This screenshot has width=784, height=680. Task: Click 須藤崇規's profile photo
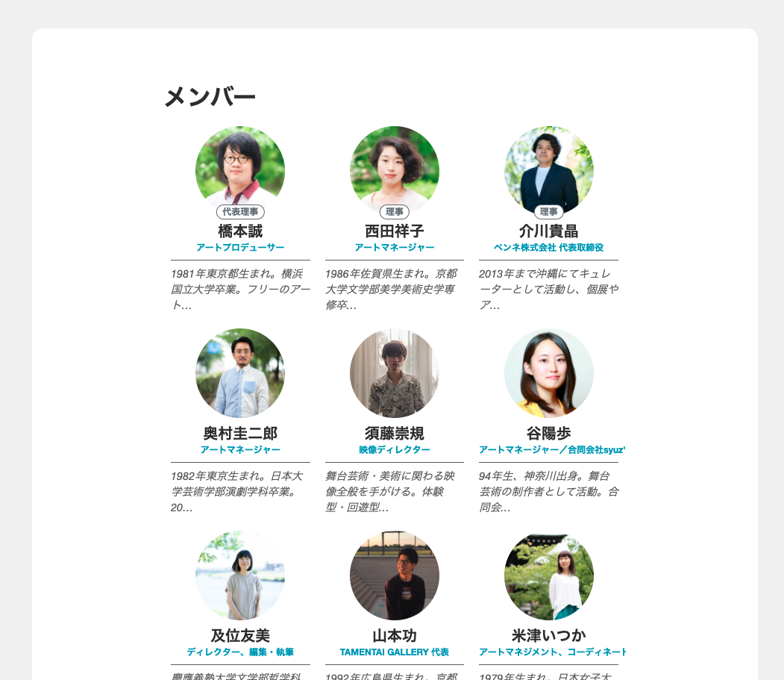click(x=395, y=373)
